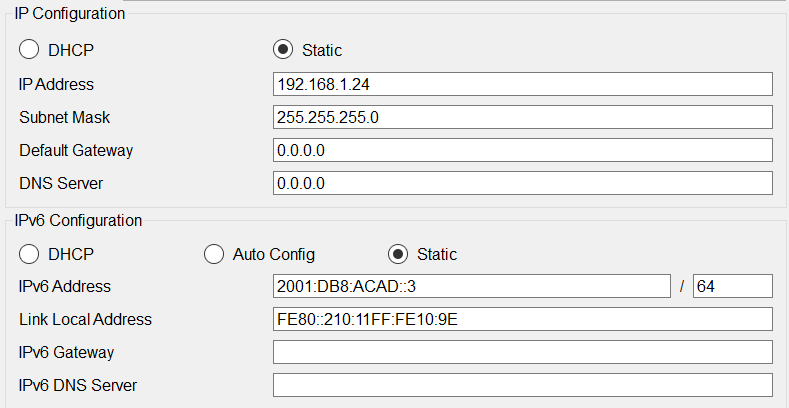
Task: Click the IPv6 Configuration group title
Action: (x=78, y=220)
